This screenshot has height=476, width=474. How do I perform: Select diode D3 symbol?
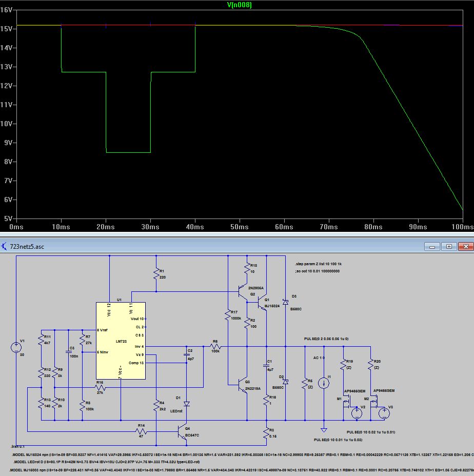click(x=285, y=302)
